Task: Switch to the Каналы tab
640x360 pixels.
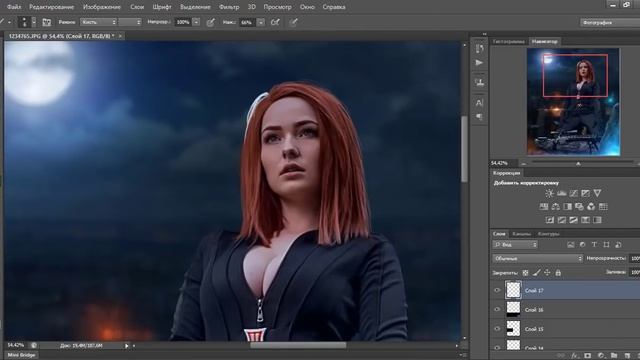Action: [x=522, y=234]
